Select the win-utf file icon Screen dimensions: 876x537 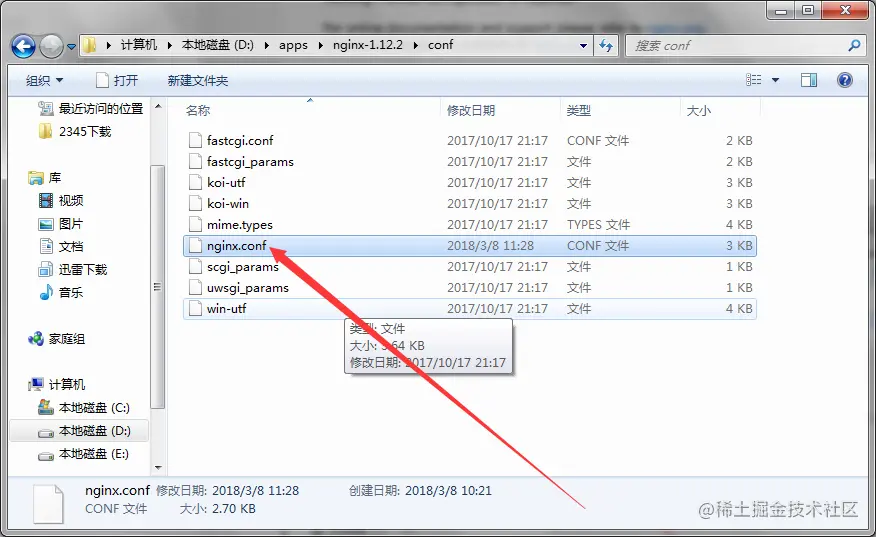195,308
